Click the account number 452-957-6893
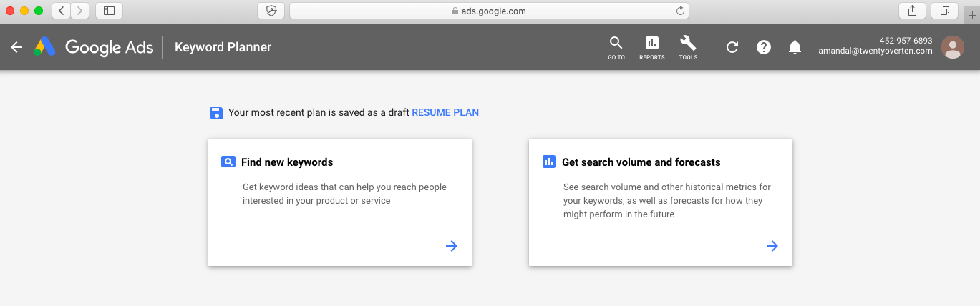The height and width of the screenshot is (306, 980). coord(906,41)
